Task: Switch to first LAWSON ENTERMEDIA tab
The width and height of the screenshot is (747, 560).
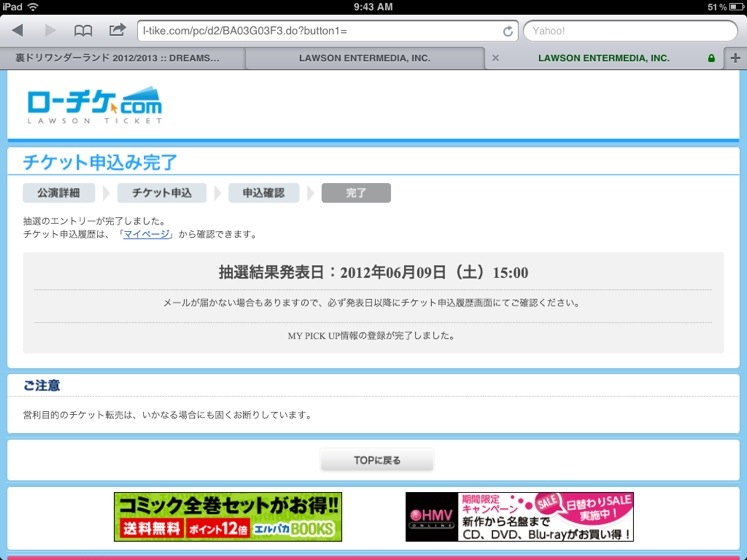Action: point(364,58)
